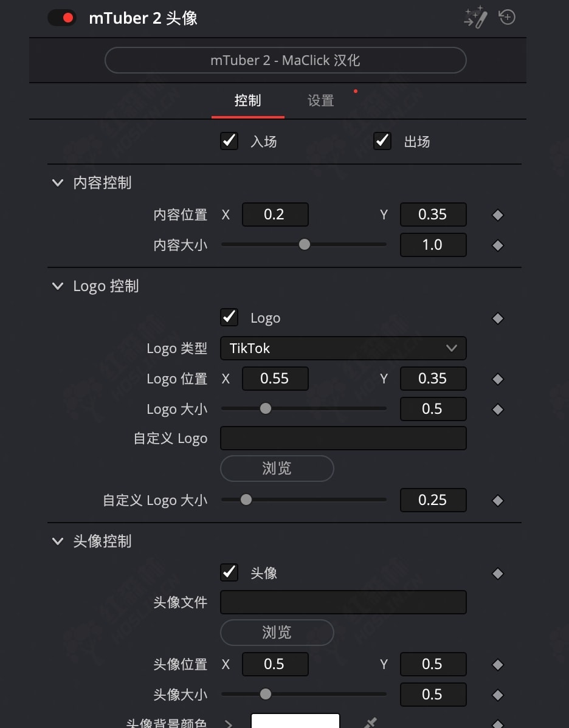Add keyframe for Logo 位置
The width and height of the screenshot is (569, 728).
tap(498, 379)
